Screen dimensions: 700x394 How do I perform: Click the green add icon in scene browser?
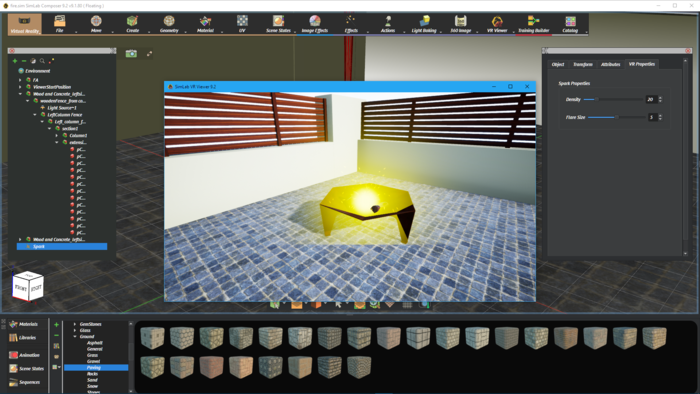click(15, 61)
